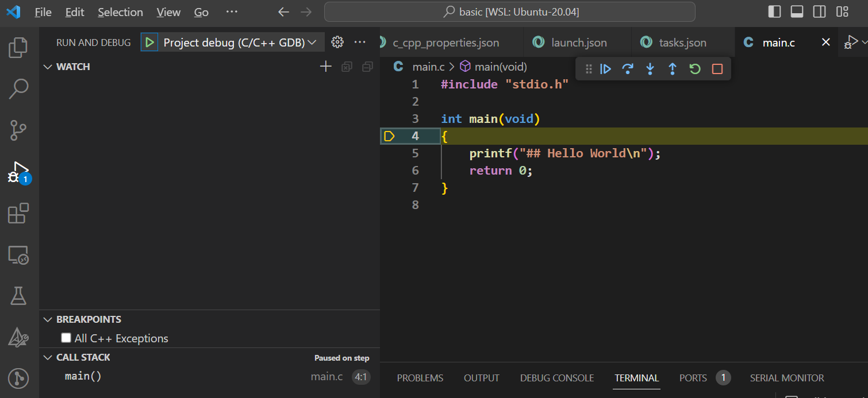Screen dimensions: 868x398
Task: Add a new watch expression
Action: coord(326,67)
